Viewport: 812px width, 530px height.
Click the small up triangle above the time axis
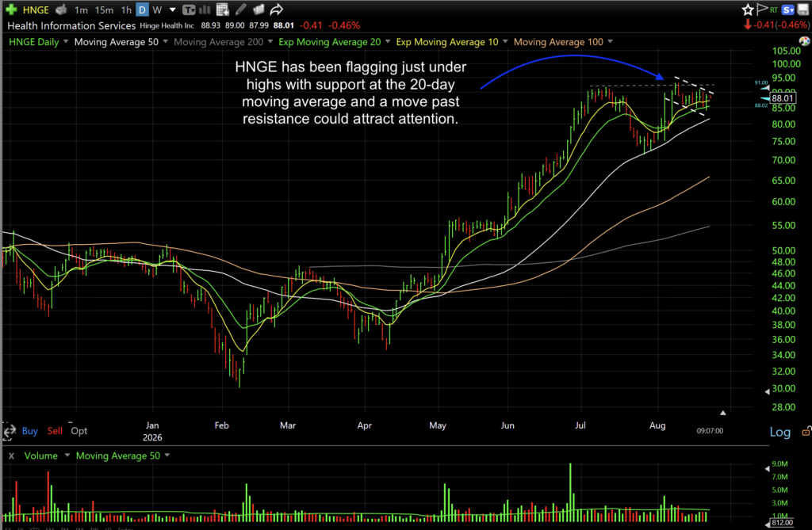pyautogui.click(x=723, y=413)
